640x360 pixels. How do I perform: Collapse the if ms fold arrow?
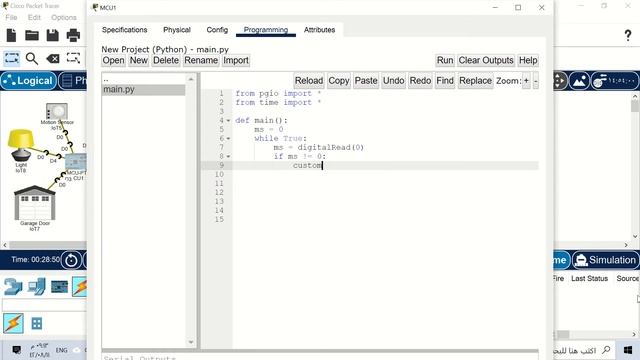228,157
